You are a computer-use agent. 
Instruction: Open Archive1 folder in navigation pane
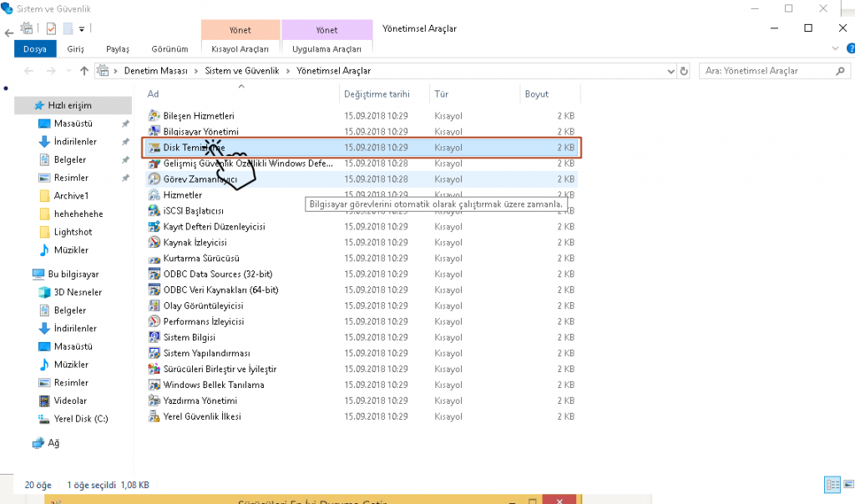tap(71, 195)
